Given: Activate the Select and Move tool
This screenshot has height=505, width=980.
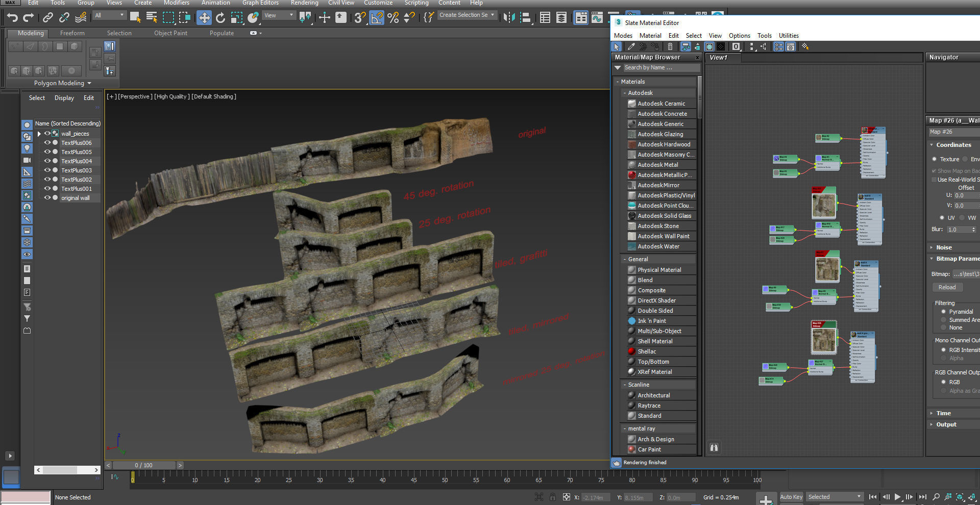Looking at the screenshot, I should click(x=204, y=18).
